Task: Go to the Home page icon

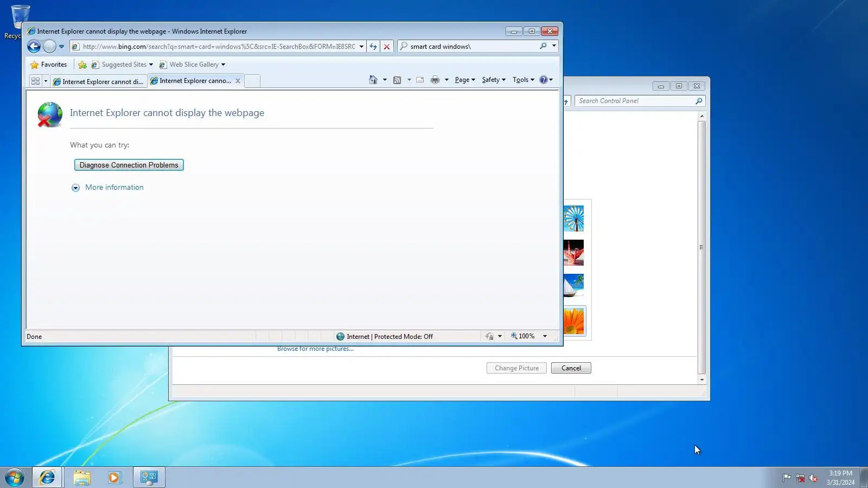Action: [x=373, y=80]
